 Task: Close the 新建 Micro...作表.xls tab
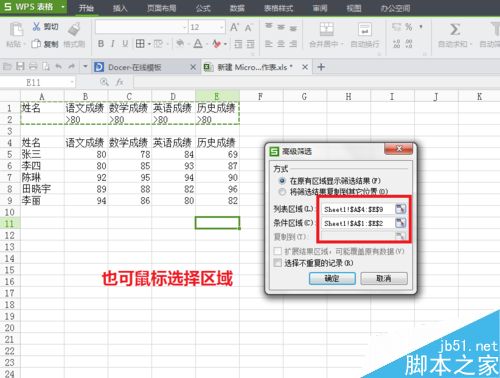[x=305, y=67]
